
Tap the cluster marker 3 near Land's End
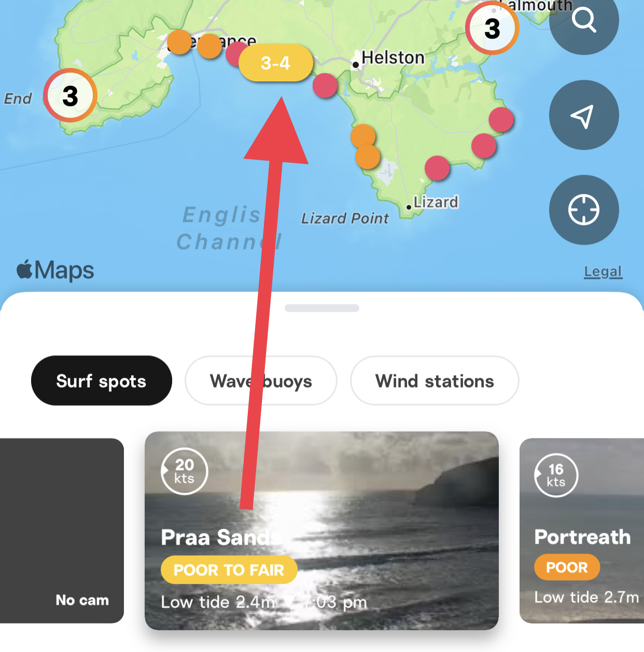click(x=70, y=95)
